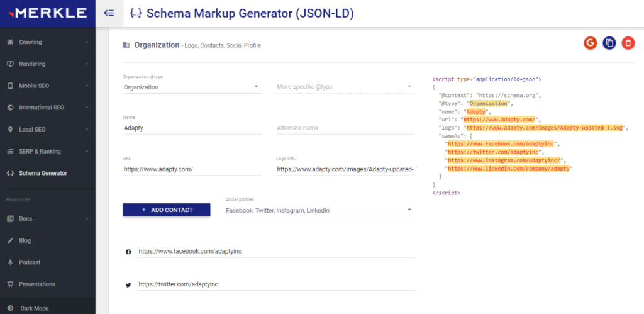This screenshot has height=314, width=644.
Task: Click the Twitter bird icon
Action: pyautogui.click(x=128, y=284)
